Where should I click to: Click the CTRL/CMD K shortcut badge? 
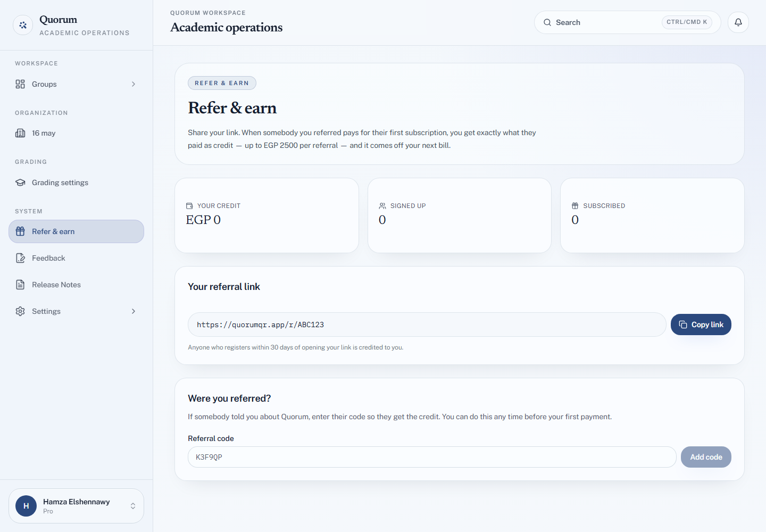pyautogui.click(x=687, y=22)
